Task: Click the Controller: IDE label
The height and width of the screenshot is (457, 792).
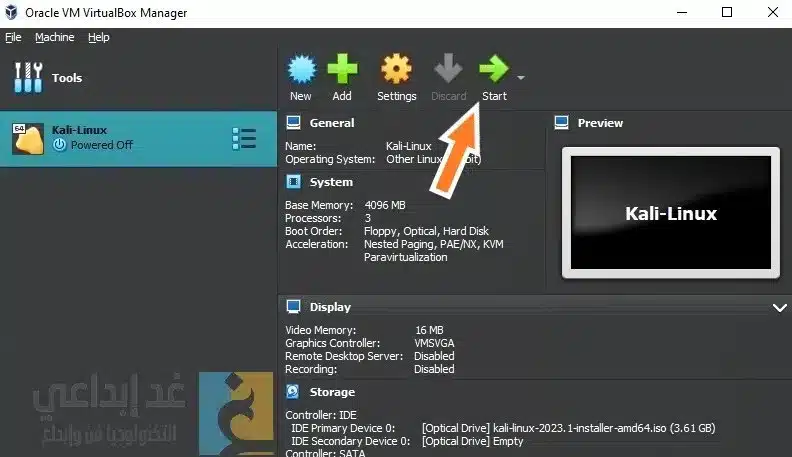Action: tap(321, 415)
